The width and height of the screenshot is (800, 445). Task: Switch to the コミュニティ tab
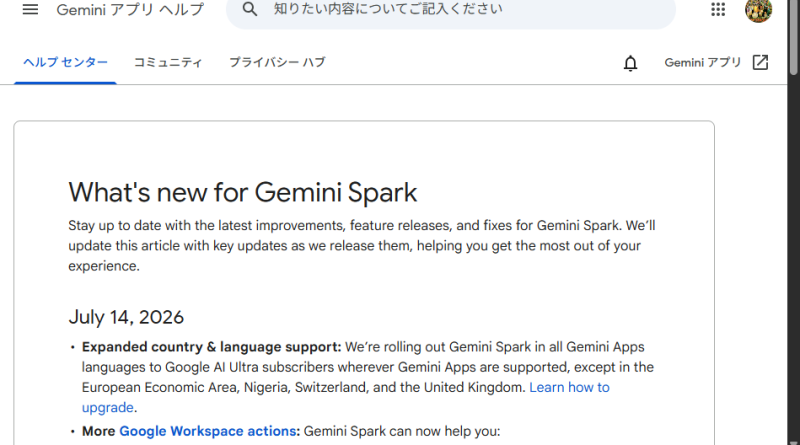[x=168, y=62]
